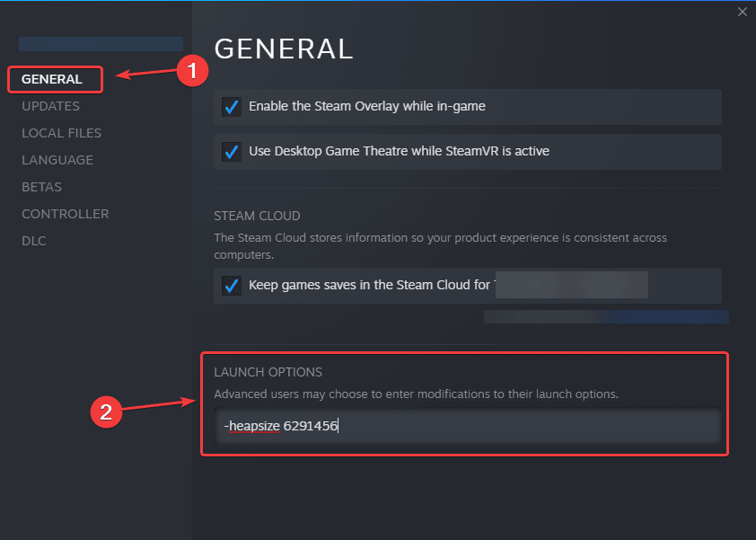The width and height of the screenshot is (756, 540).
Task: Toggle Enable the Steam Overlay checkbox
Action: [232, 107]
